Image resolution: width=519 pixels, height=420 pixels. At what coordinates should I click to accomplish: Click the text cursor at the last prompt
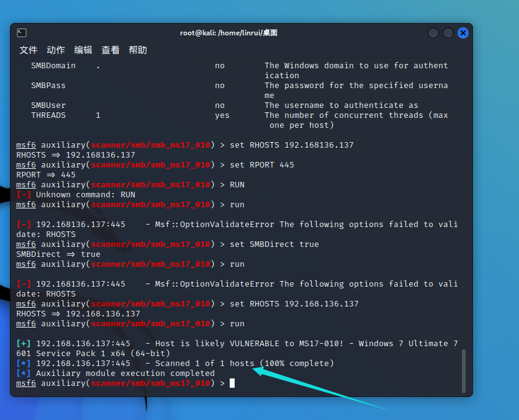coord(232,383)
